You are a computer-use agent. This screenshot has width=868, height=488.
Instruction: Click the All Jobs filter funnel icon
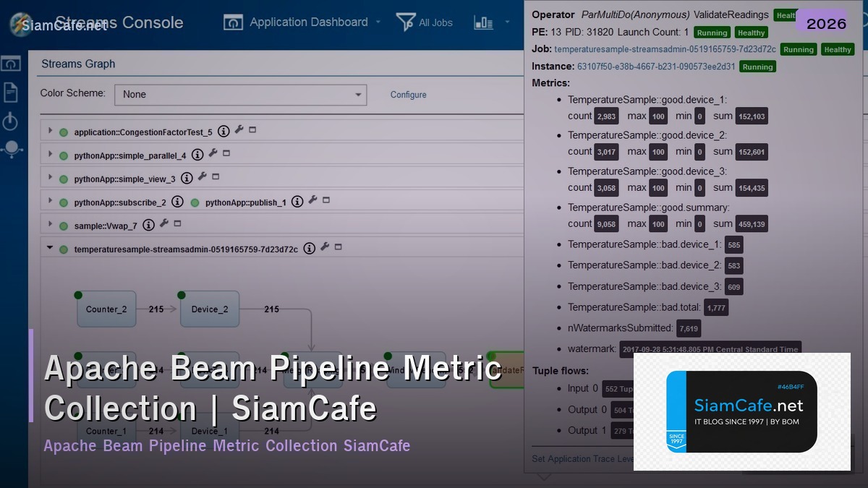pyautogui.click(x=407, y=22)
